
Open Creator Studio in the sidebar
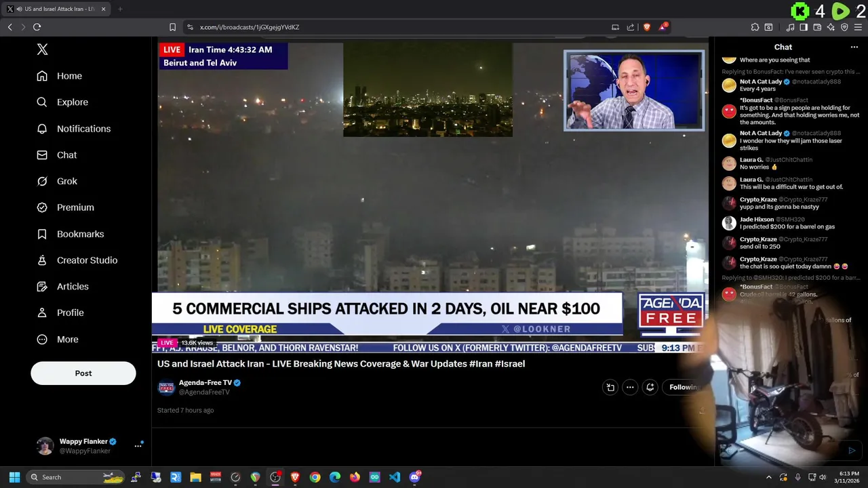[77, 260]
